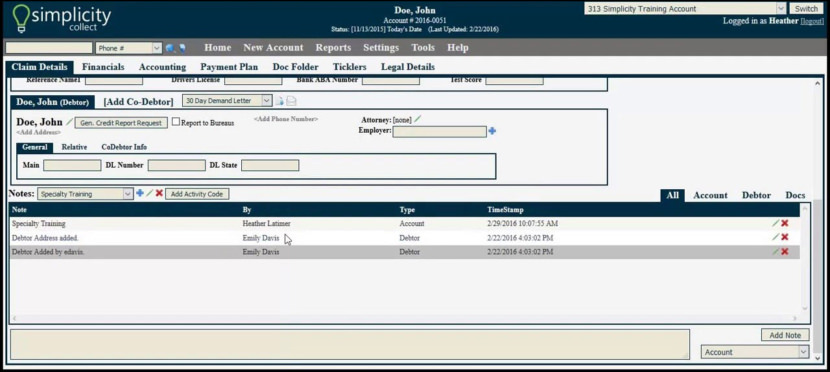
Task: Open the Reports menu
Action: pos(333,48)
